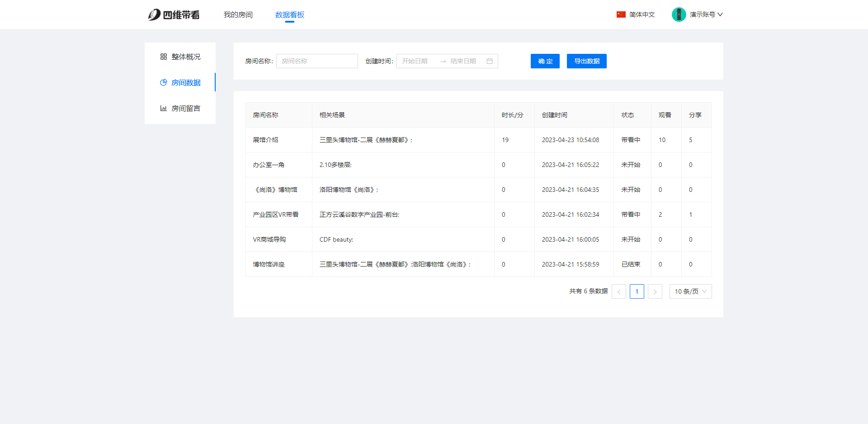Image resolution: width=868 pixels, height=424 pixels.
Task: Focus the 房间名称 input field
Action: [317, 61]
